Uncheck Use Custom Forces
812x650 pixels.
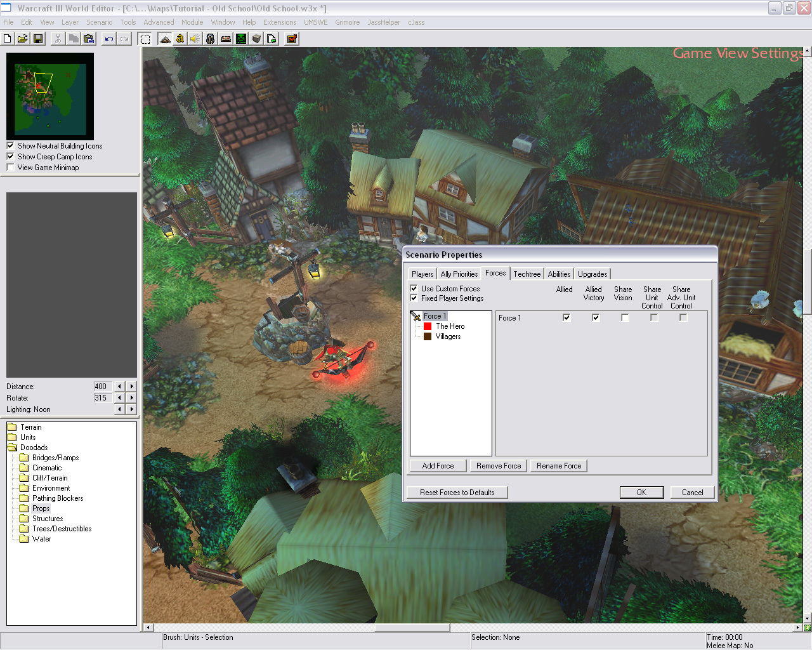click(414, 289)
